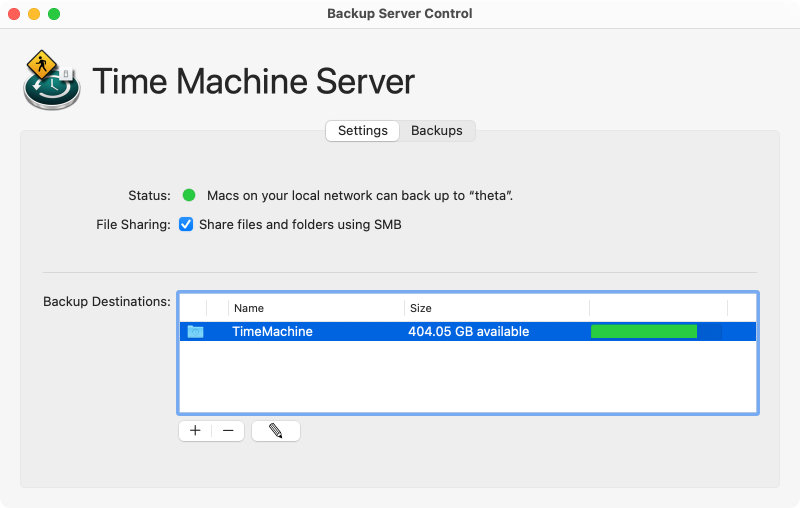Remove selected destination with minus button
Viewport: 800px width, 508px height.
click(x=228, y=431)
